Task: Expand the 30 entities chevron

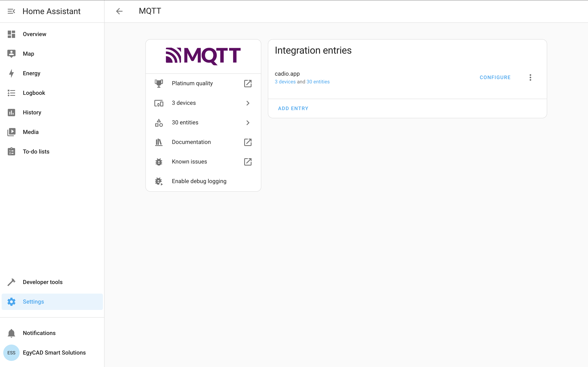Action: (x=248, y=123)
